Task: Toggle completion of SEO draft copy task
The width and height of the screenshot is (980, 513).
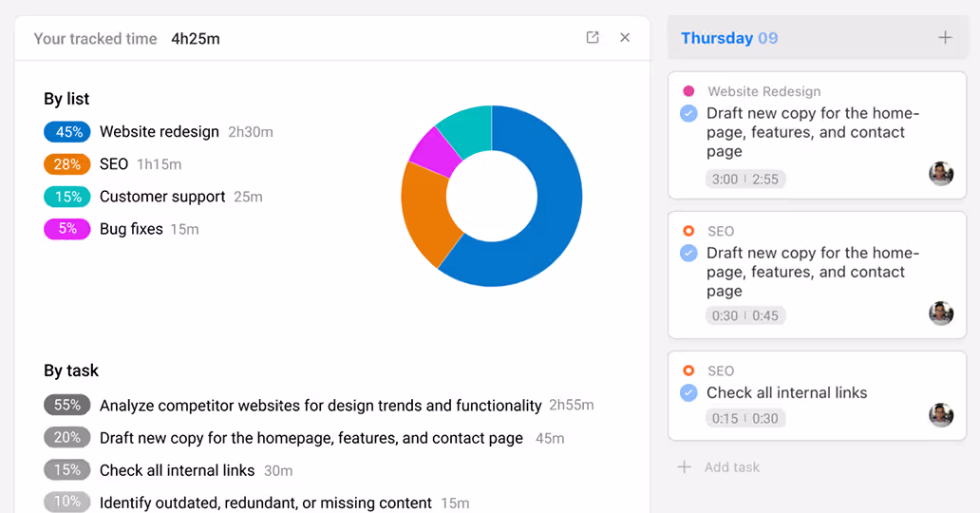Action: point(688,254)
